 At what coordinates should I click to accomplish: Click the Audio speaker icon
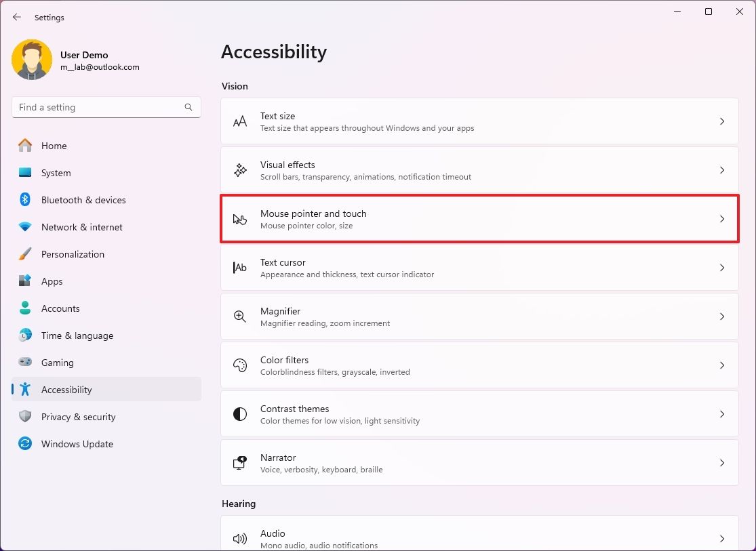(239, 539)
